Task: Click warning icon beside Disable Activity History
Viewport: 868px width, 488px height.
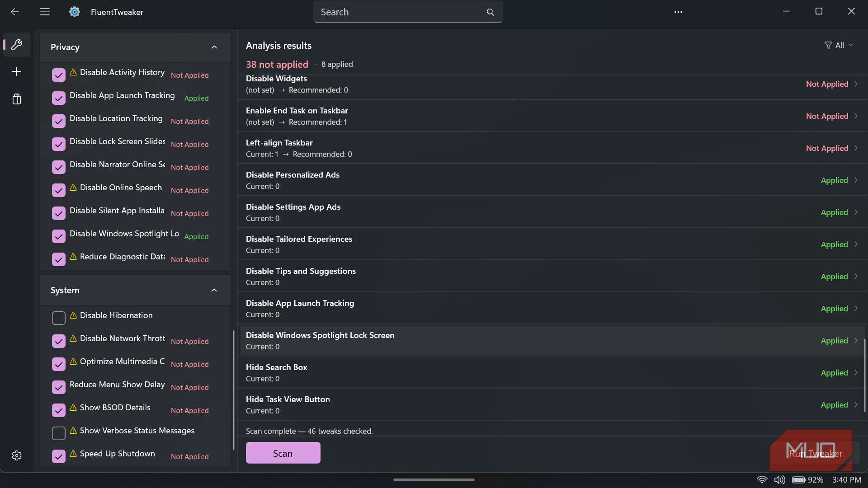Action: (73, 72)
